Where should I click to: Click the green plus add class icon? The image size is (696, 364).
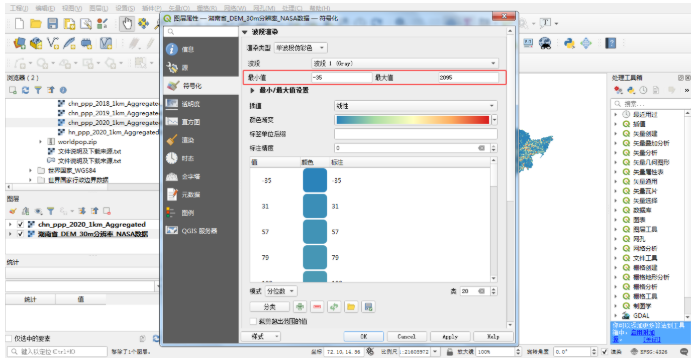click(x=300, y=307)
